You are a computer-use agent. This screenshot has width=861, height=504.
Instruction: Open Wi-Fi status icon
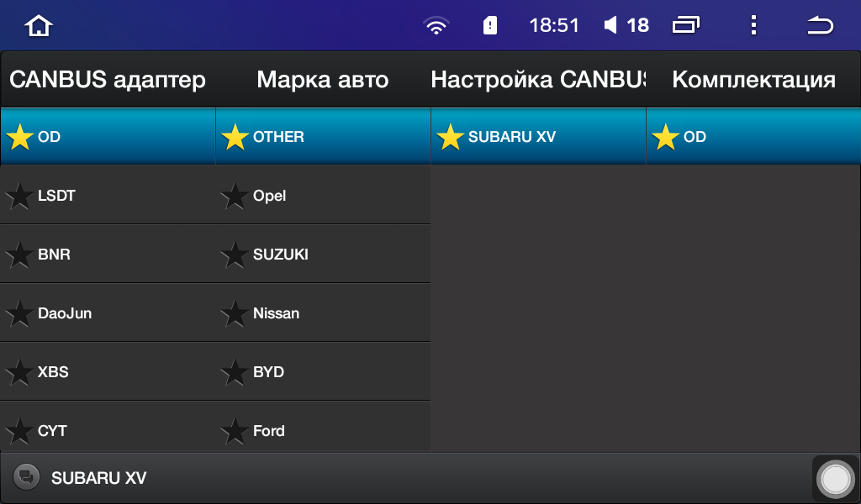(436, 26)
